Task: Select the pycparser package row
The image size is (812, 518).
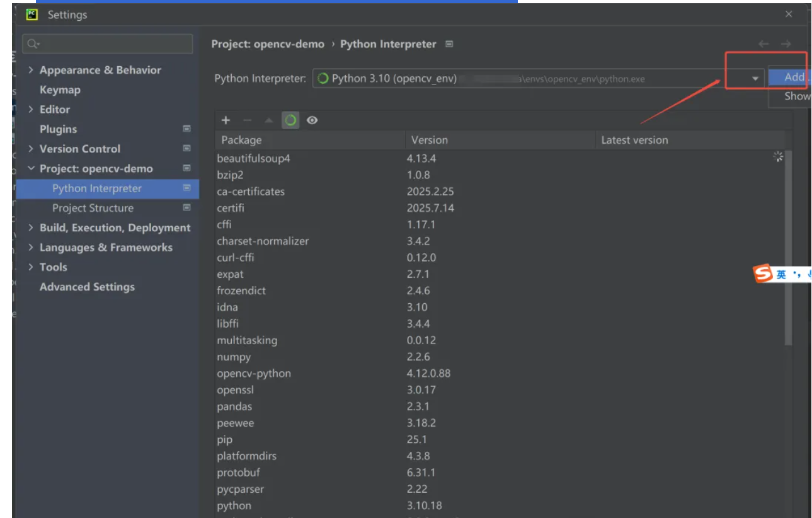Action: (x=500, y=489)
